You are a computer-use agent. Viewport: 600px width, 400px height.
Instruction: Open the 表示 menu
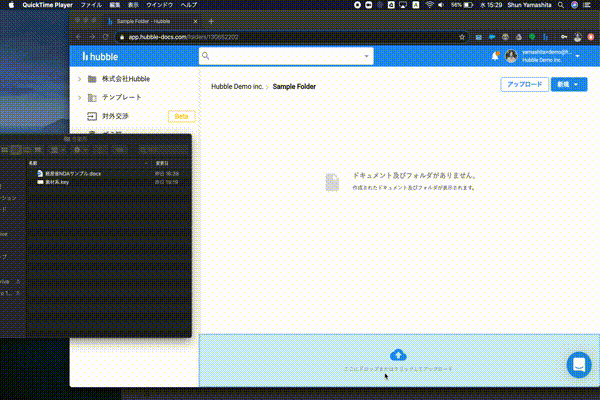point(133,5)
